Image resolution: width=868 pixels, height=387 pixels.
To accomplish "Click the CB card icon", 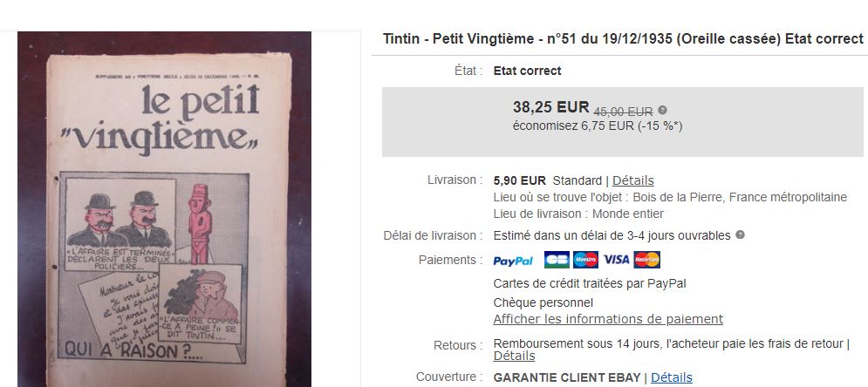I will [557, 260].
